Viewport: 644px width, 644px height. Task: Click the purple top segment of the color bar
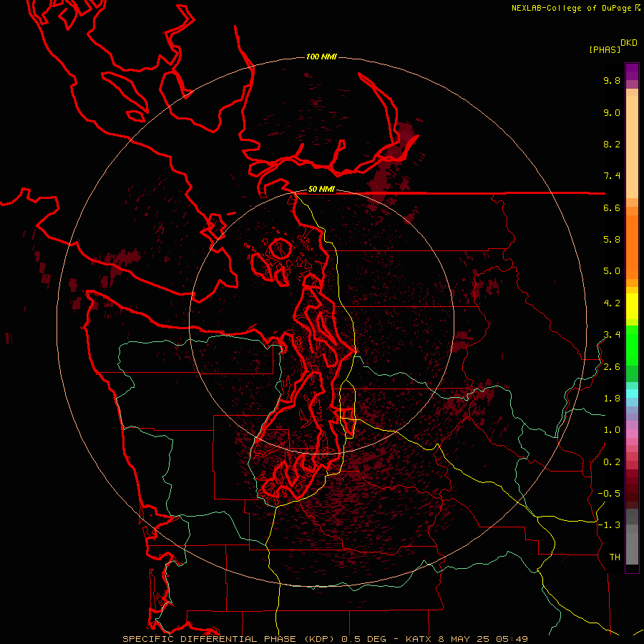coord(632,72)
